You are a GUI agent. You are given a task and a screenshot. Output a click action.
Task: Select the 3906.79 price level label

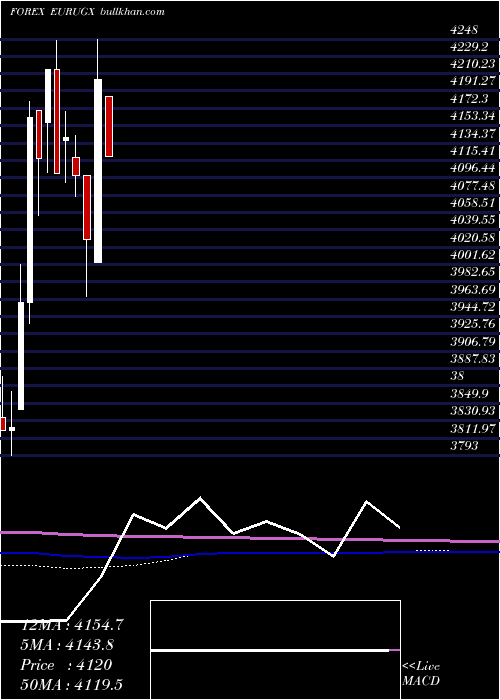(x=473, y=341)
